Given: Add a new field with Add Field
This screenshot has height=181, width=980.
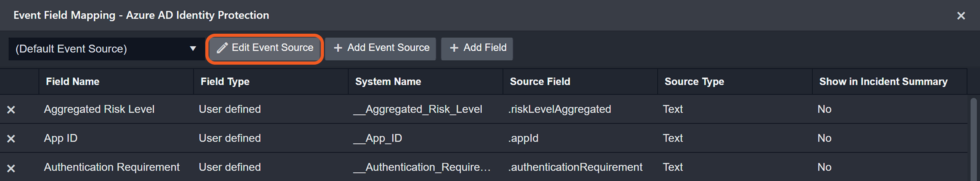Looking at the screenshot, I should 477,49.
